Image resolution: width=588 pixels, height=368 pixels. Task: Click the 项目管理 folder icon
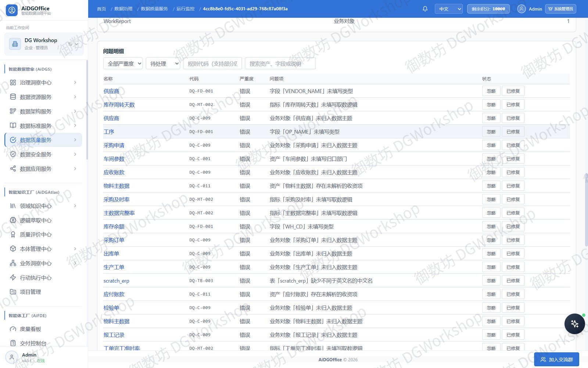coord(13,292)
